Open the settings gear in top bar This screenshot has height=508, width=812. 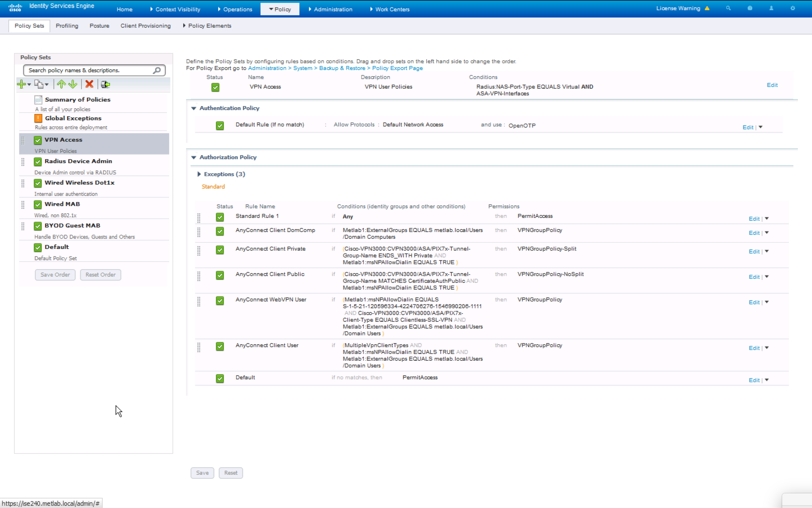(x=793, y=8)
